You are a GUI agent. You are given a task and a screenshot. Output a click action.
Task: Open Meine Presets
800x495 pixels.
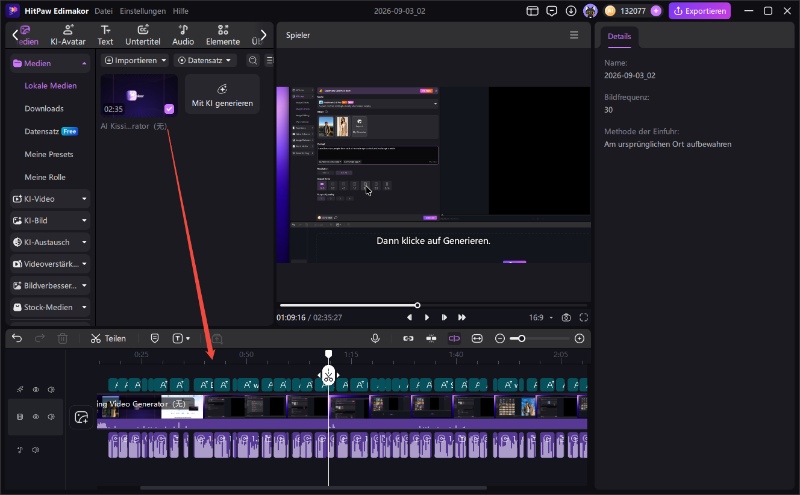point(49,154)
